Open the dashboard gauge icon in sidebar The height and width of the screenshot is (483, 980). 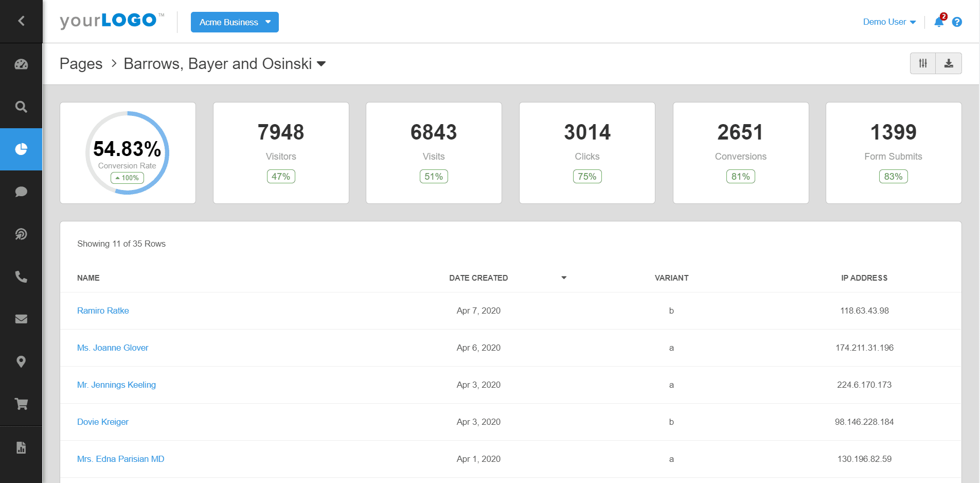tap(21, 64)
